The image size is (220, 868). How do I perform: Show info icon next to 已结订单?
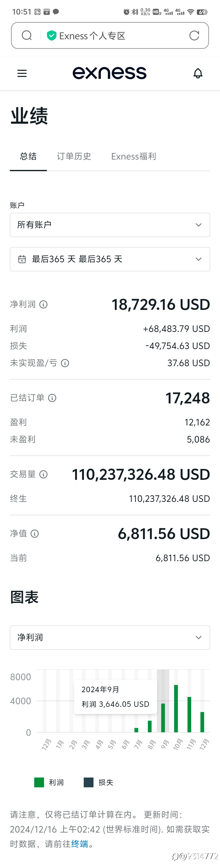pyautogui.click(x=52, y=398)
